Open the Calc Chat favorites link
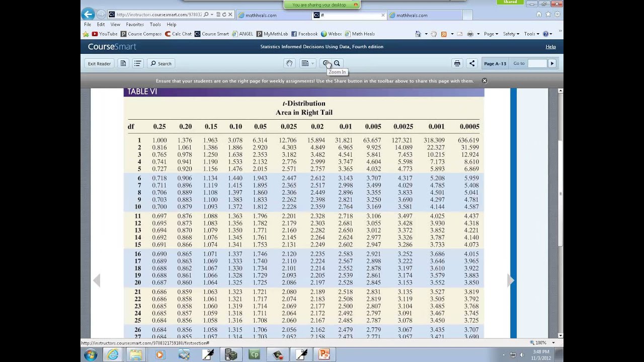The height and width of the screenshot is (362, 644). 178,34
